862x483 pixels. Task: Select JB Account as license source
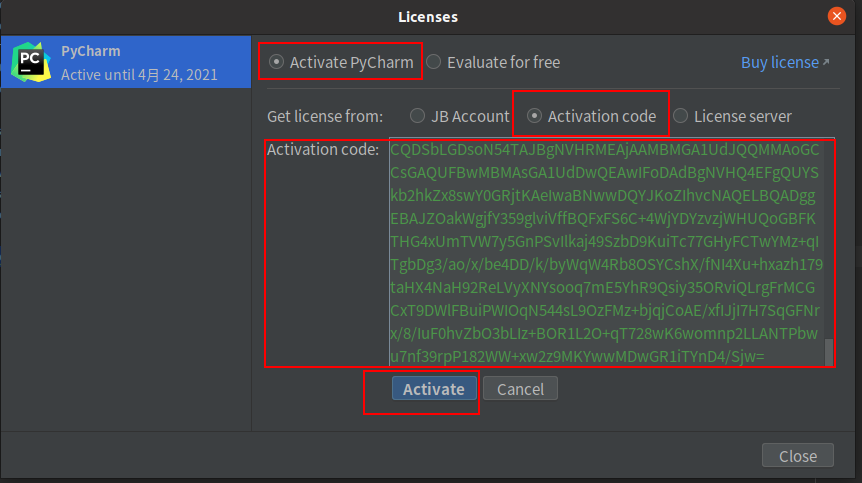[417, 116]
